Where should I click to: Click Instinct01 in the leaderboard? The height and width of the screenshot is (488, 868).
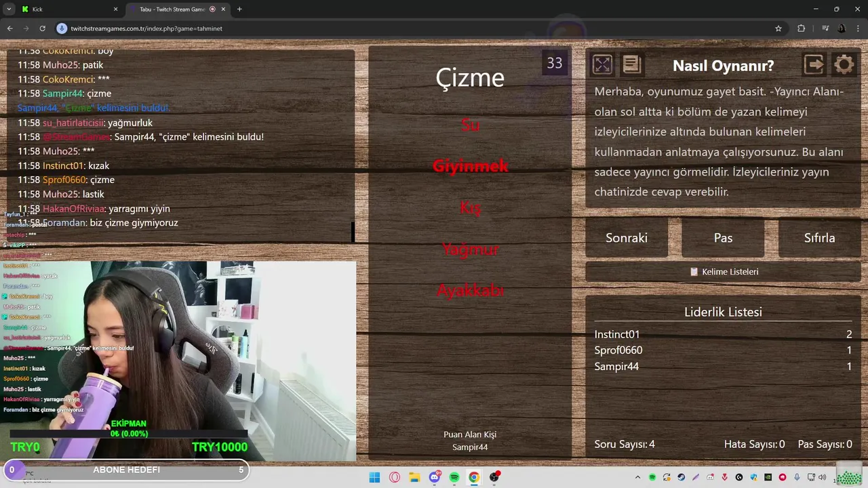[617, 334]
